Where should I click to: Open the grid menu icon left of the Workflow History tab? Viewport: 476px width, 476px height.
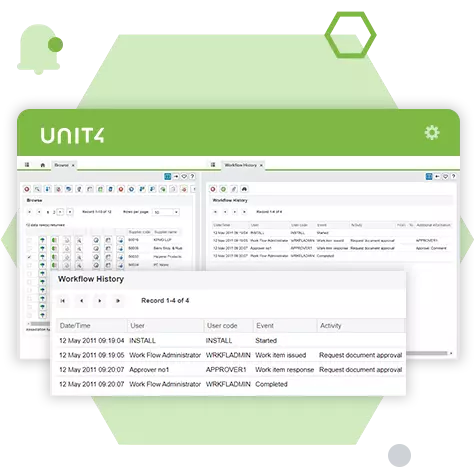click(x=213, y=165)
